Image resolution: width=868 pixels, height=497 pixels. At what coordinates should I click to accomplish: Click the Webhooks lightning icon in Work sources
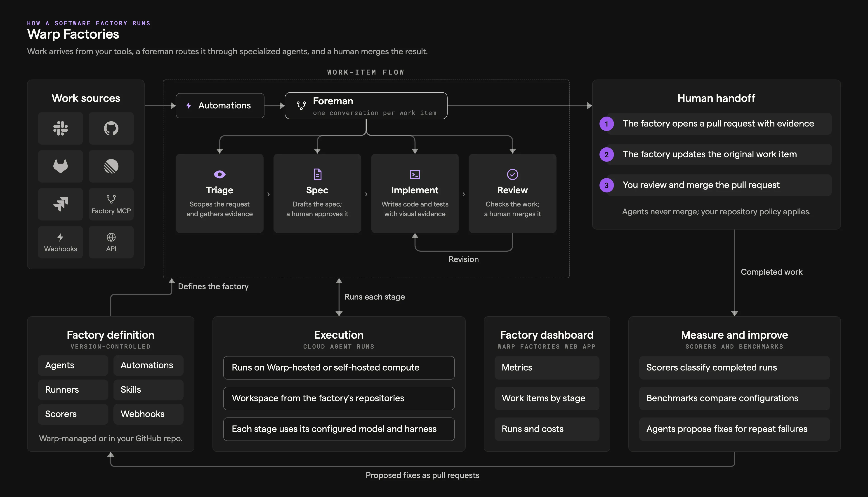point(60,237)
